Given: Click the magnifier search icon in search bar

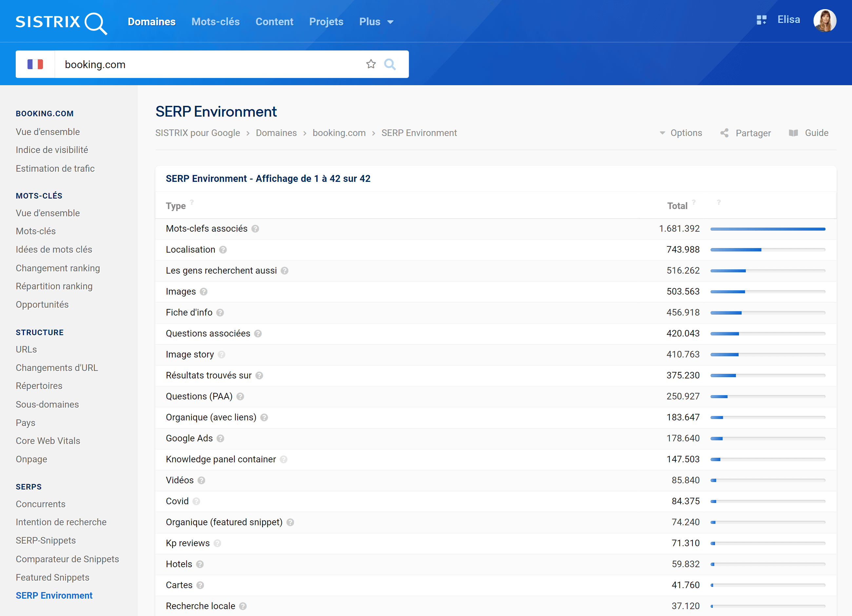Looking at the screenshot, I should click(390, 64).
